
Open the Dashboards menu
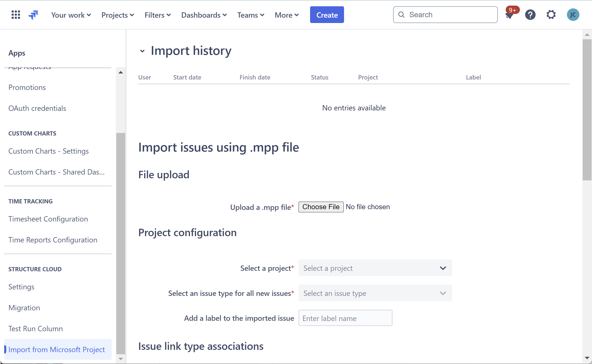[204, 15]
